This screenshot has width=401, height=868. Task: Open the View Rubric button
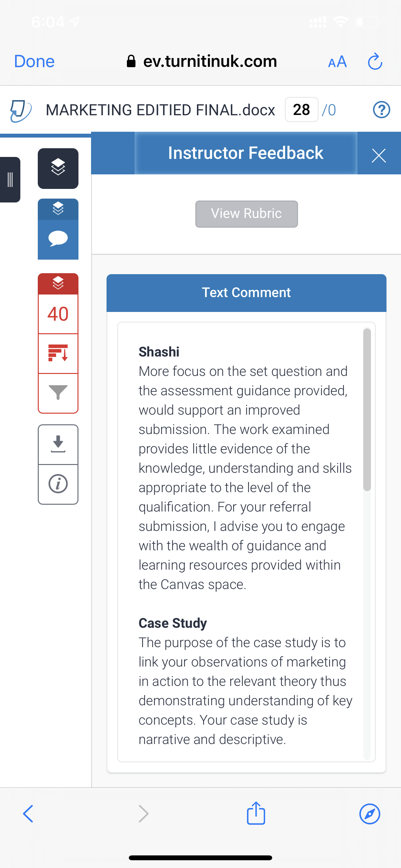tap(246, 214)
